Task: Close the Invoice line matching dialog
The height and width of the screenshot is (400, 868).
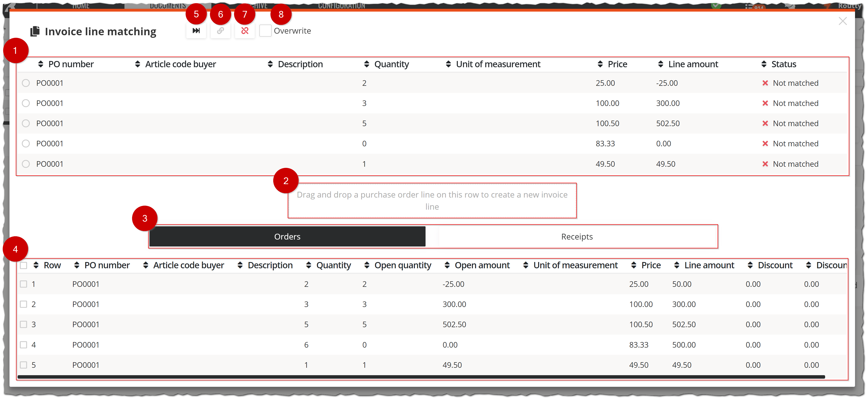Action: [843, 21]
